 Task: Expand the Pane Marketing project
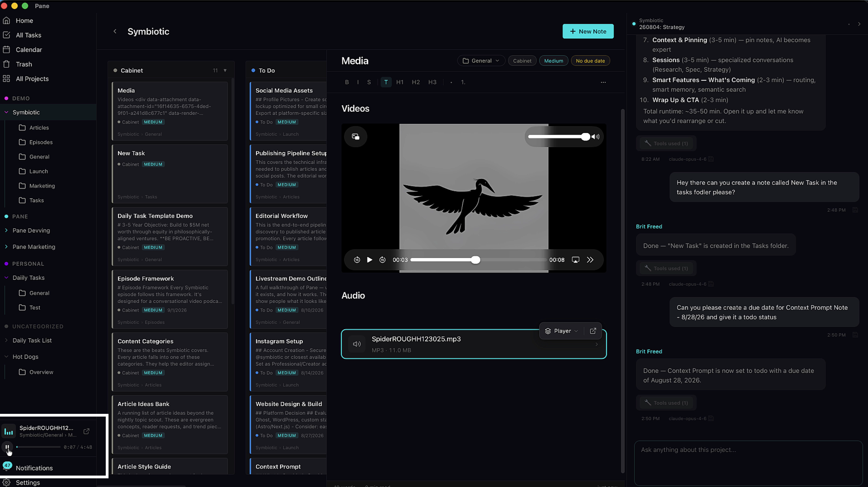pos(6,246)
